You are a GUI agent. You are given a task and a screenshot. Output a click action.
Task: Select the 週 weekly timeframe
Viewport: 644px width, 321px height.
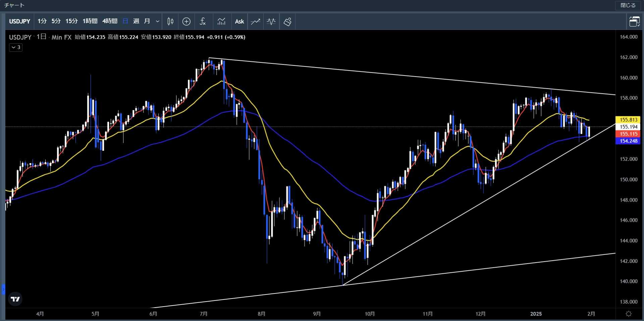point(136,21)
